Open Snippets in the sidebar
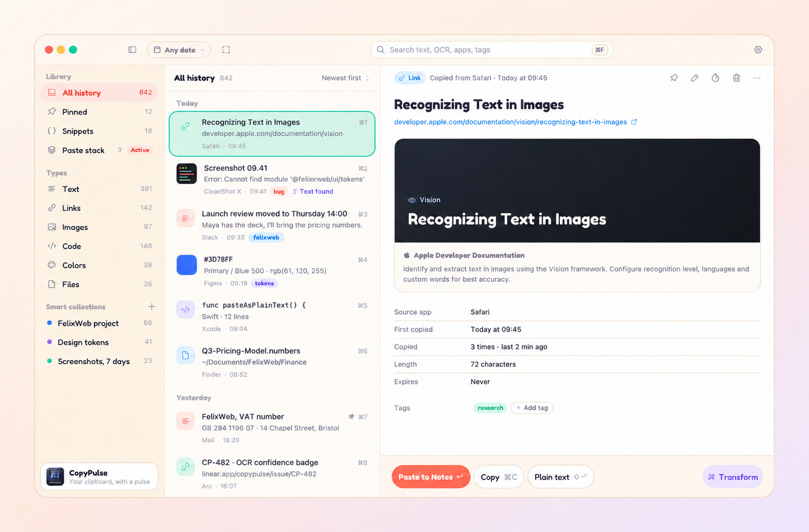809x532 pixels. pos(99,131)
